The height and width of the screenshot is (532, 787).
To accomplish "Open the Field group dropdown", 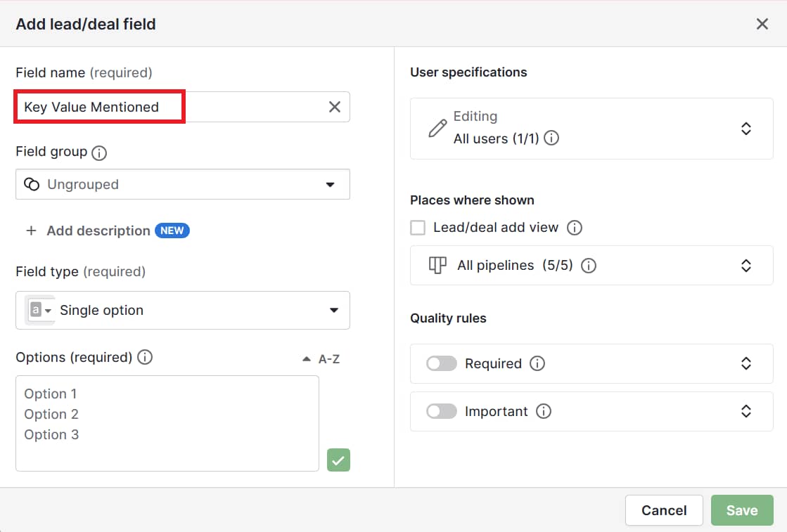I will 331,184.
